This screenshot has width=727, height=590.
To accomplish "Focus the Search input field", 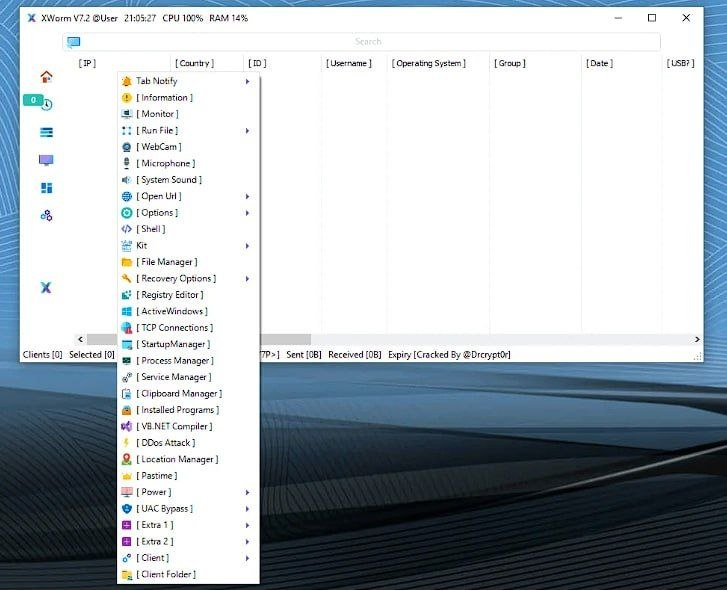I will (362, 42).
